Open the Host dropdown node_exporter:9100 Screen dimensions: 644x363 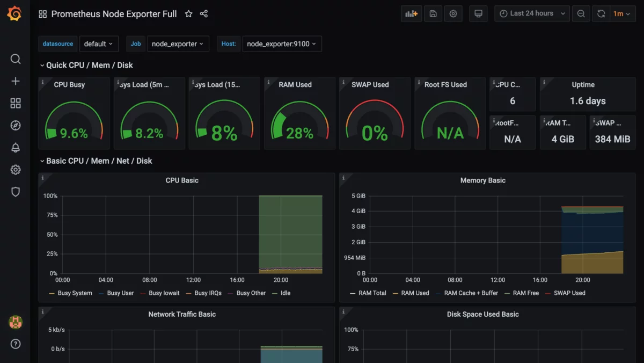coord(281,43)
